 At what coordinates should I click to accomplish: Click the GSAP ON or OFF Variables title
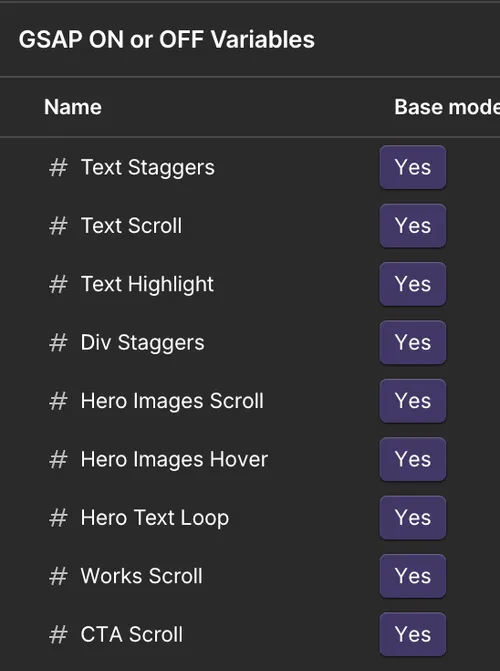tap(167, 40)
